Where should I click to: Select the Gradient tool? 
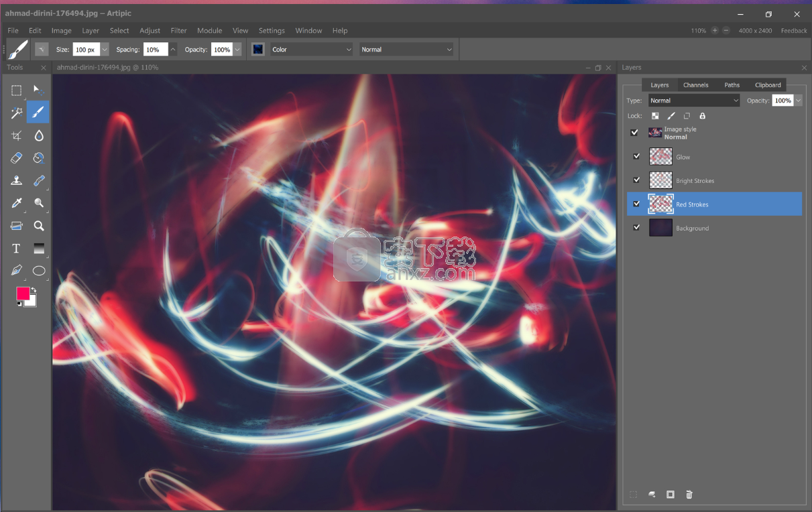[x=39, y=249]
